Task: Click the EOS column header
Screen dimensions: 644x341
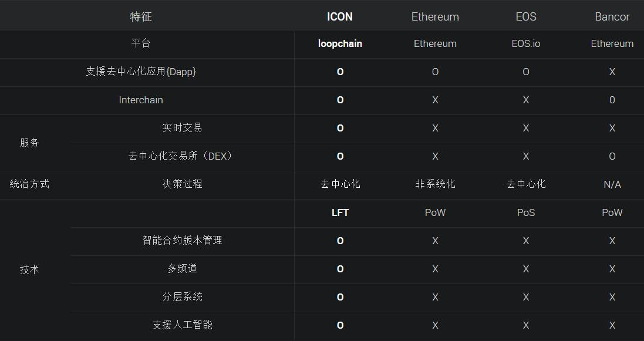Action: tap(526, 17)
